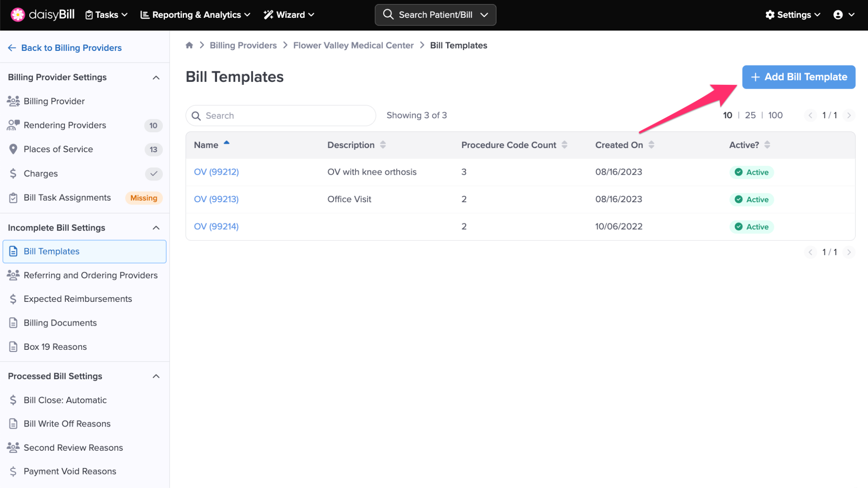The width and height of the screenshot is (868, 488).
Task: Show 25 results per page
Action: [x=750, y=115]
